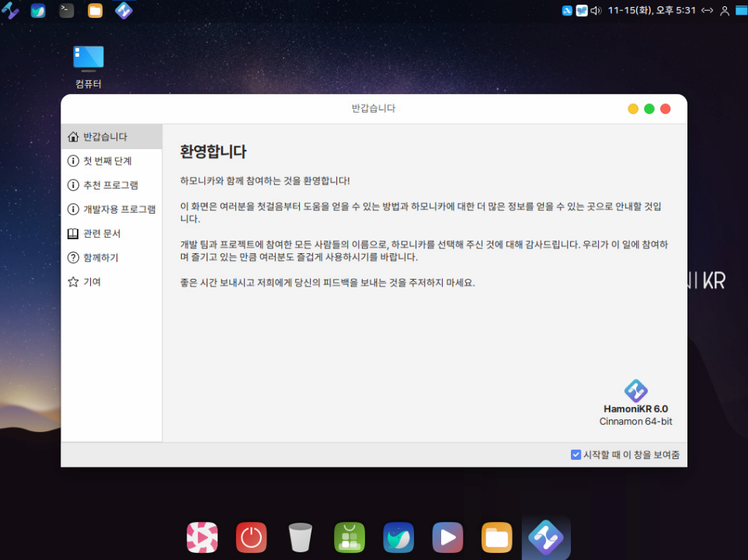This screenshot has width=748, height=560.
Task: Click the volume speaker icon in tray
Action: tap(596, 10)
